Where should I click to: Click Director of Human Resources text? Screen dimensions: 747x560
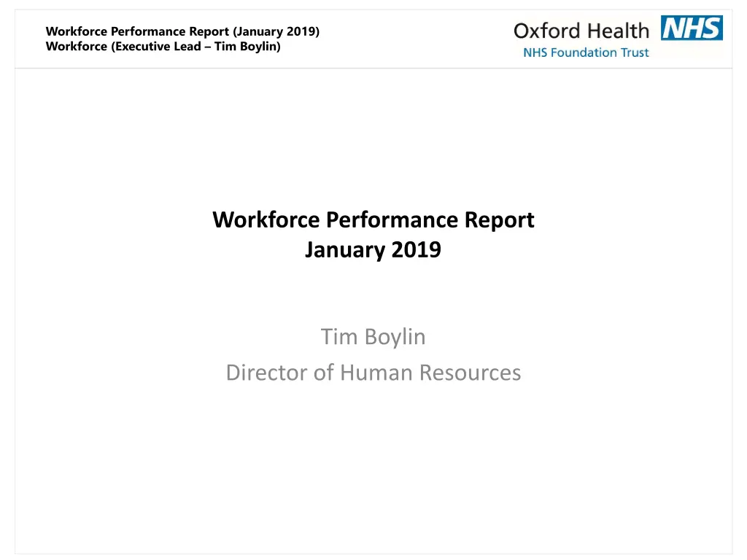373,372
